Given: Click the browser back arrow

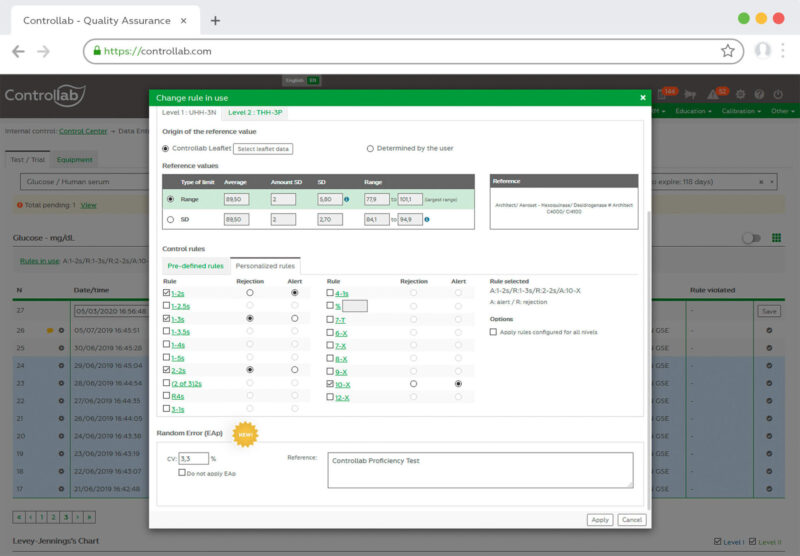Looking at the screenshot, I should 18,51.
